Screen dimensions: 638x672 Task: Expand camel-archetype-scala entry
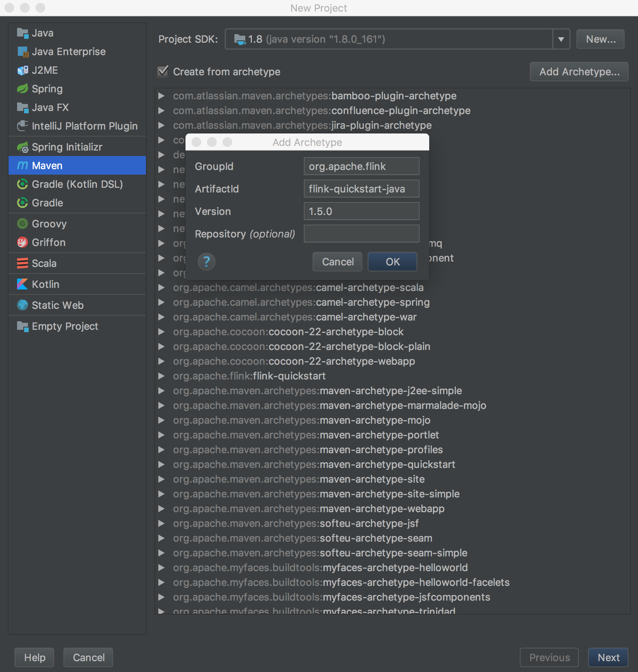pos(161,288)
